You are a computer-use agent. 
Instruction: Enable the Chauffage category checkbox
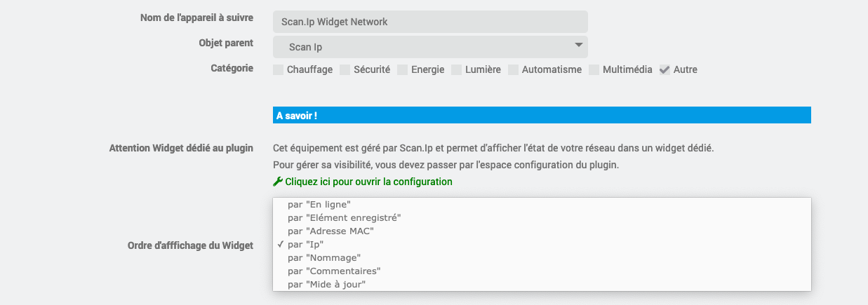(279, 69)
